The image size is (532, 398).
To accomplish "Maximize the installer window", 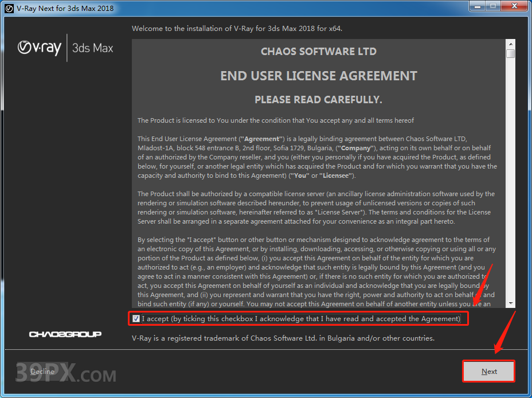I will tap(492, 6).
